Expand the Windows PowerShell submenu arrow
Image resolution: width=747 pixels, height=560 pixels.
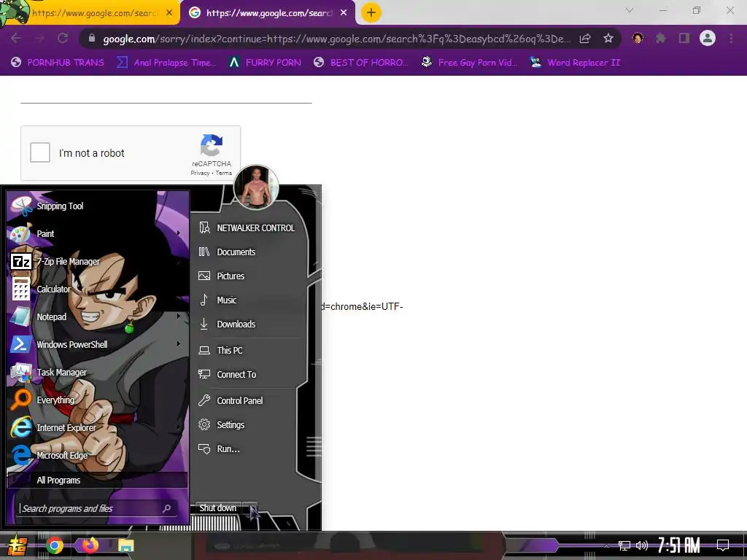tap(179, 344)
